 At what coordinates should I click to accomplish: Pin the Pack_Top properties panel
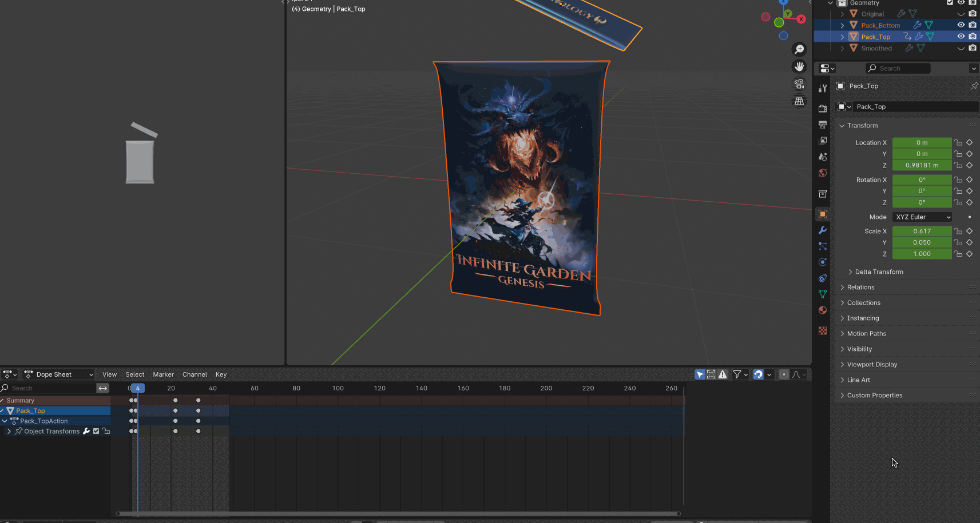(x=974, y=86)
